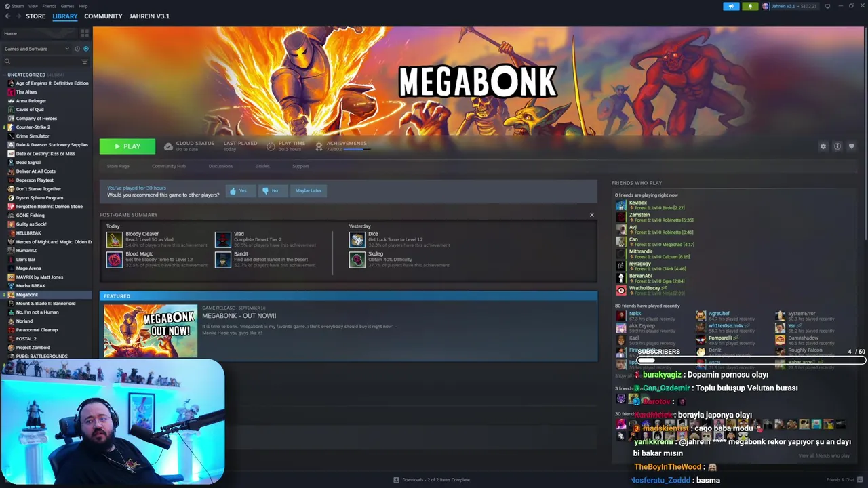Click the Cloud Status cloud icon
The width and height of the screenshot is (868, 488).
click(x=168, y=146)
